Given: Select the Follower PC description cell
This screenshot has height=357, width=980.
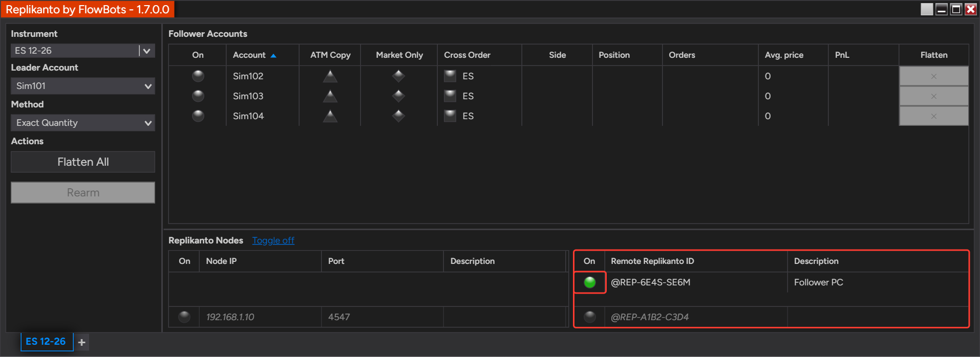Looking at the screenshot, I should (x=878, y=282).
